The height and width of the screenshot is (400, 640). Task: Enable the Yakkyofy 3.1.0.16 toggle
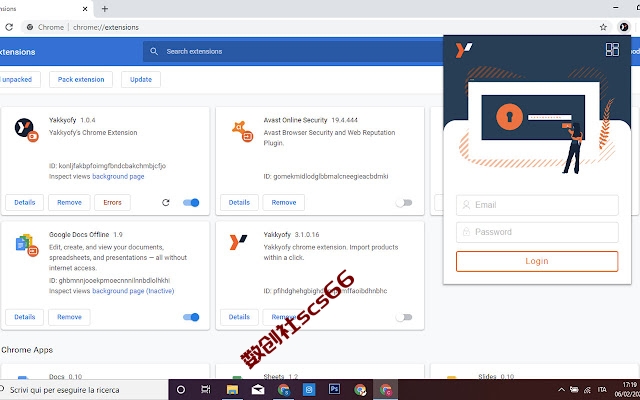[x=404, y=317]
